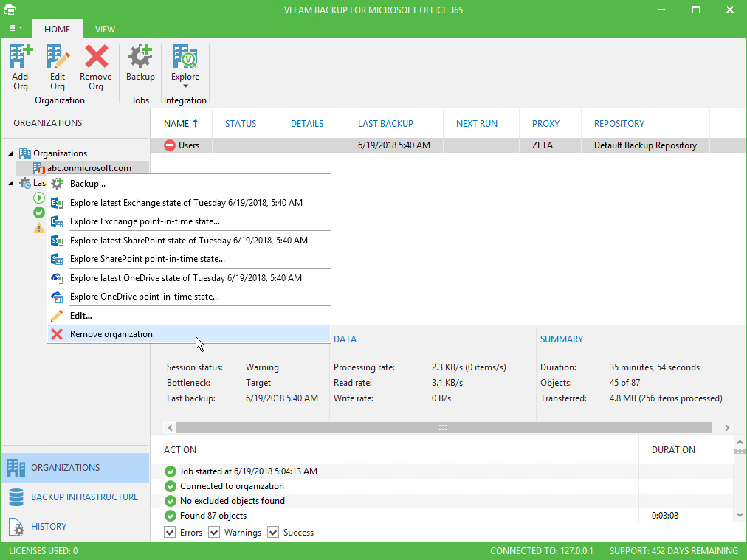Click the warning triangle tree icon
This screenshot has width=747, height=560.
[39, 228]
